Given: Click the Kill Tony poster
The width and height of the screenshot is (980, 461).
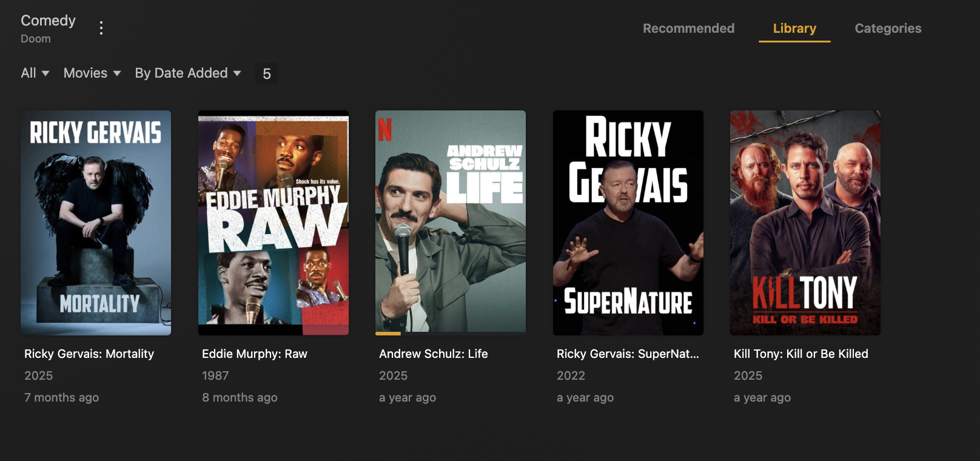Looking at the screenshot, I should pos(805,223).
